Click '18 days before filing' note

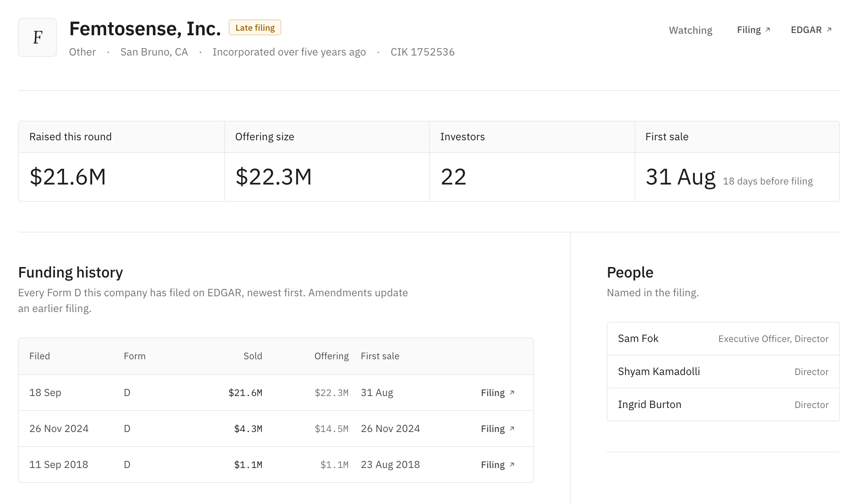coord(768,181)
